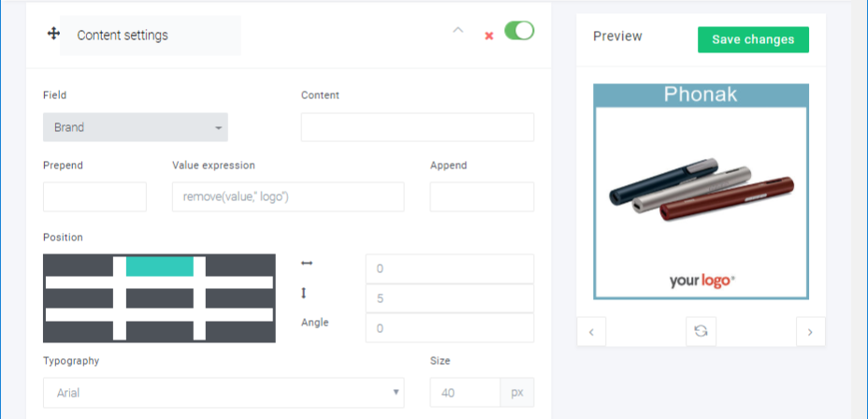Image resolution: width=868 pixels, height=419 pixels.
Task: Click the horizontal offset arrow icon
Action: (x=307, y=264)
